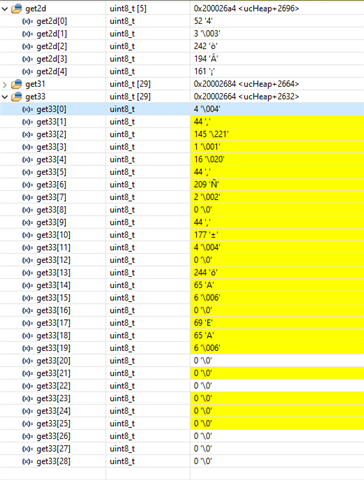Click the get31 array variable icon
This screenshot has width=364, height=480.
(17, 84)
